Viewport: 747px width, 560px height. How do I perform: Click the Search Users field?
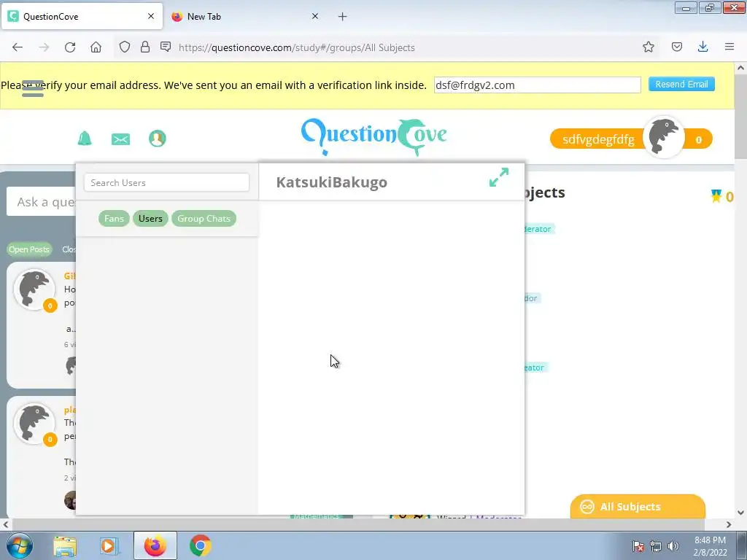click(x=167, y=183)
